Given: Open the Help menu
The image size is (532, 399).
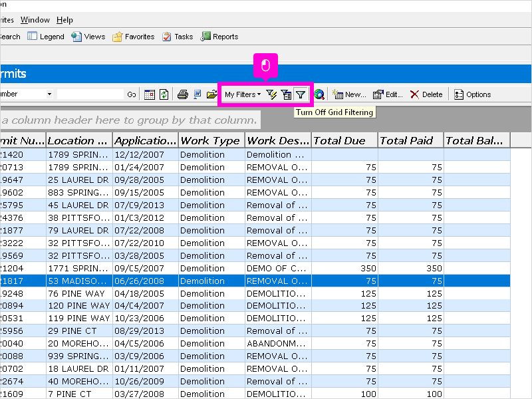Looking at the screenshot, I should pos(65,20).
